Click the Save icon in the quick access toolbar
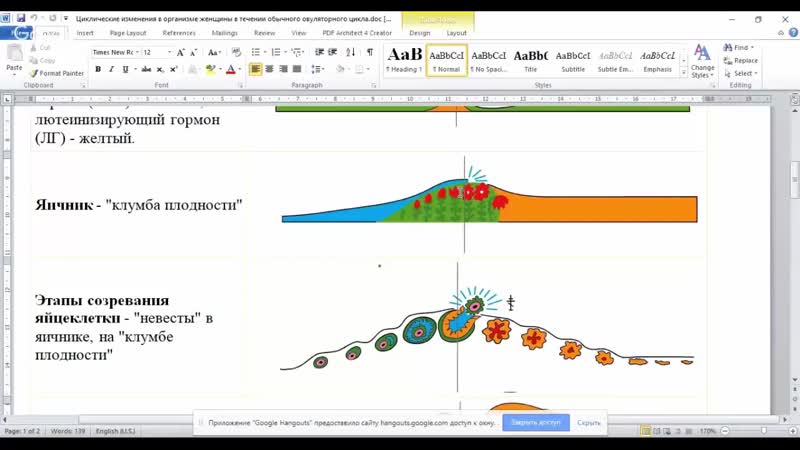The height and width of the screenshot is (450, 800). coord(20,18)
